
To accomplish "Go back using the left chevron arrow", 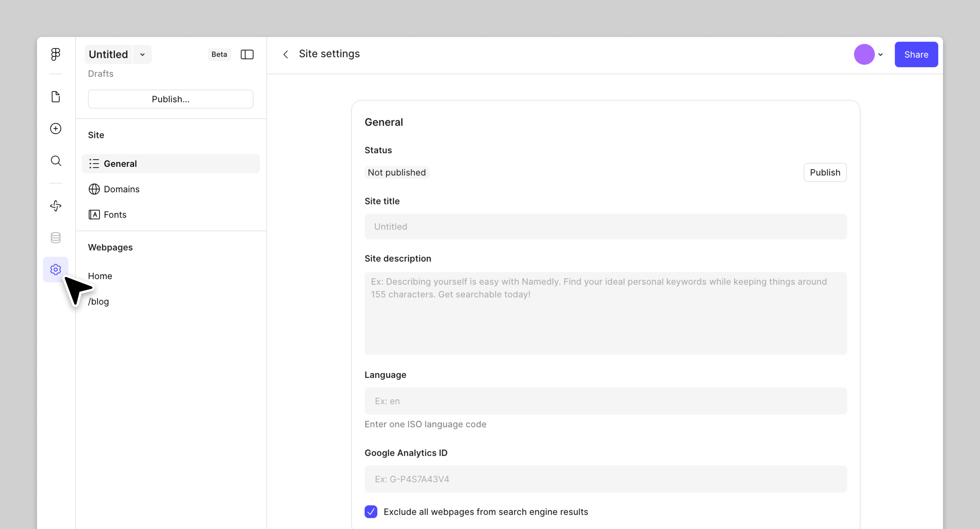I will [286, 54].
